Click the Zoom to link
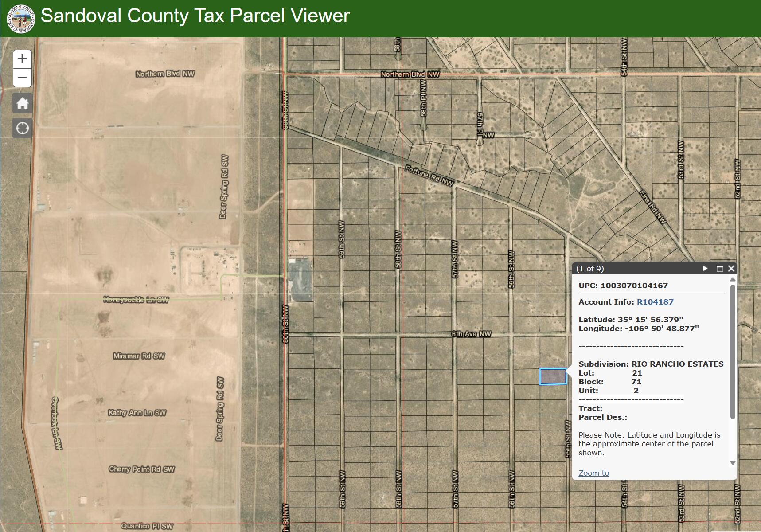This screenshot has height=532, width=761. pos(593,473)
